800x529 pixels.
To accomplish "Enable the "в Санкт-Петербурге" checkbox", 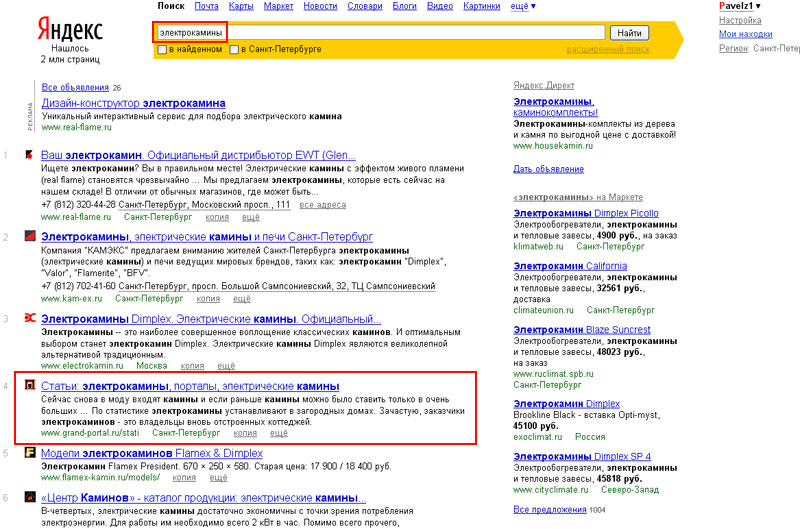I will (234, 49).
